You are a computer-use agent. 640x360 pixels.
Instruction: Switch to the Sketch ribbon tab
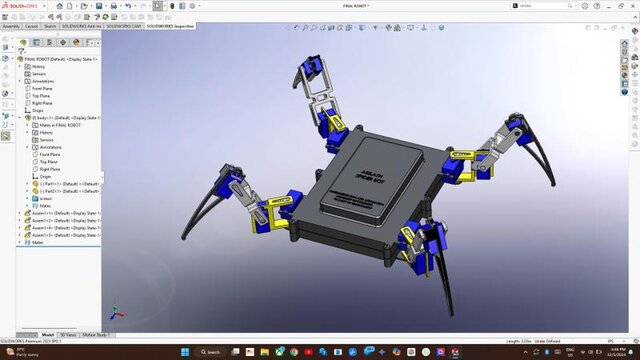[50, 26]
